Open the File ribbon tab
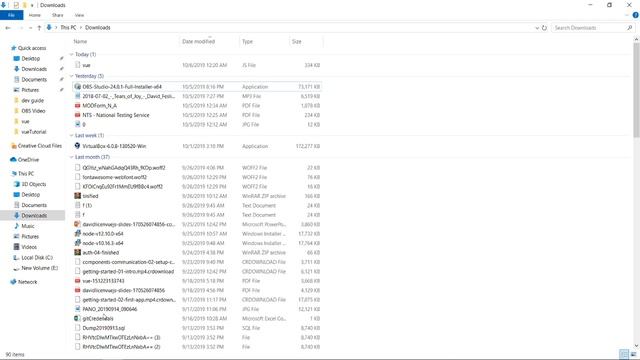 [11, 15]
